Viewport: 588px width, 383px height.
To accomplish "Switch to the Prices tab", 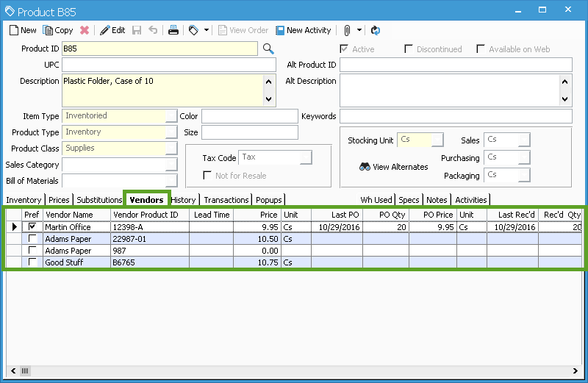I will point(59,200).
